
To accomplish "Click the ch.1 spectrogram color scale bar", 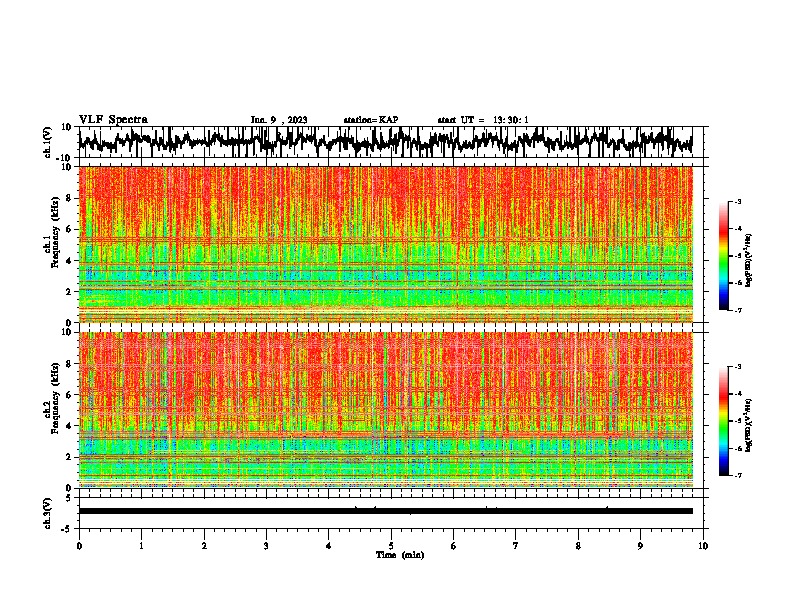I will tap(723, 256).
